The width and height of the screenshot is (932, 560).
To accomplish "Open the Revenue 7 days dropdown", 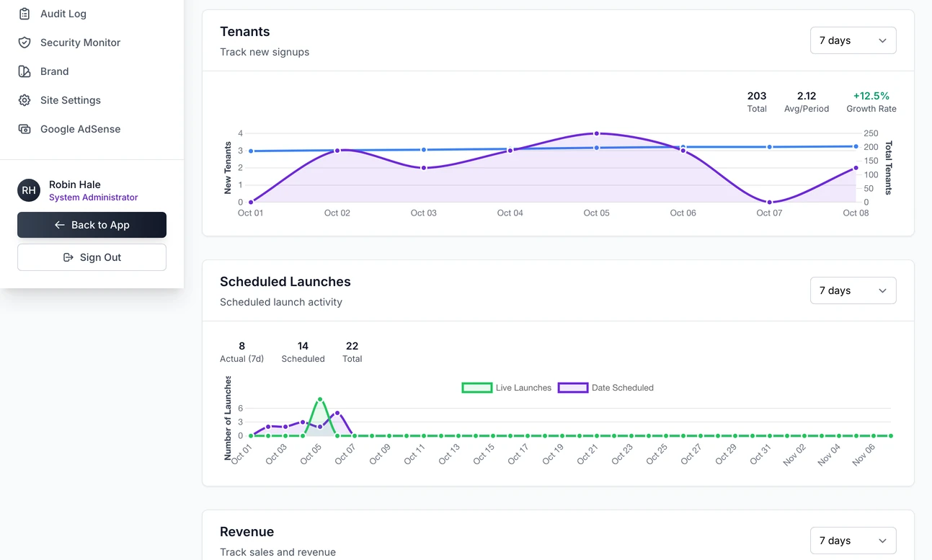I will coord(853,541).
